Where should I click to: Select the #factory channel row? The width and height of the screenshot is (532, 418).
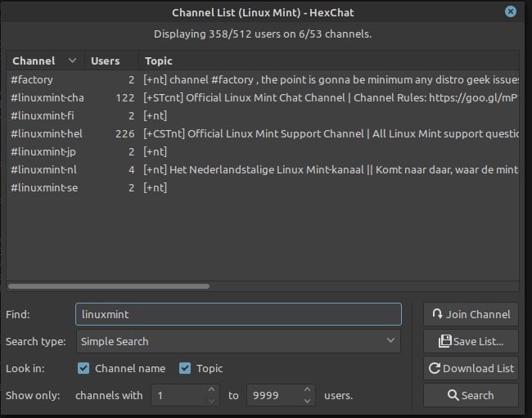pyautogui.click(x=263, y=79)
